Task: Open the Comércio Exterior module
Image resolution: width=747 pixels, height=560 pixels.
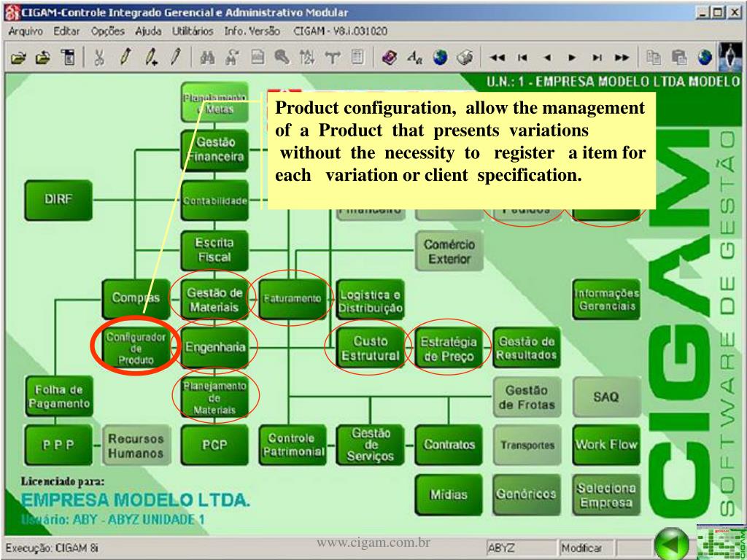Action: tap(449, 251)
